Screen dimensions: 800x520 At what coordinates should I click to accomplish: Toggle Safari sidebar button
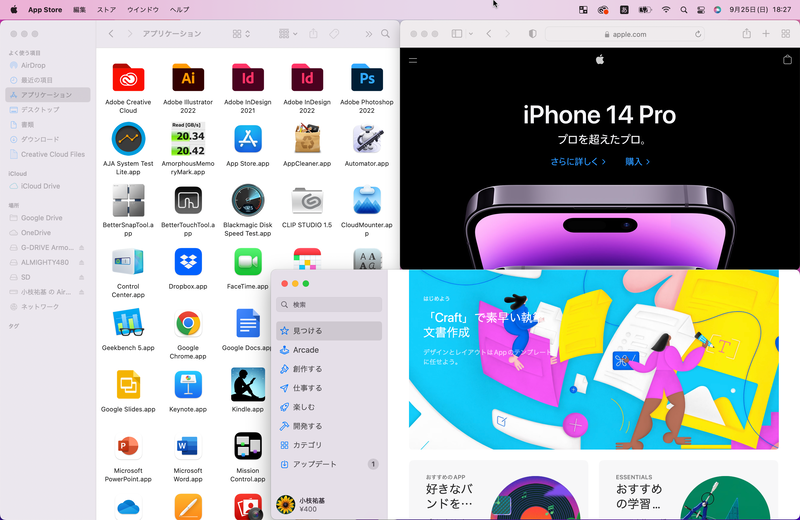pos(457,34)
